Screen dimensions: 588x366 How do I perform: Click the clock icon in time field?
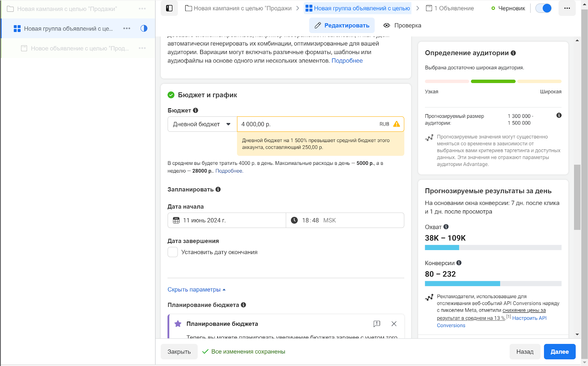[x=294, y=220]
